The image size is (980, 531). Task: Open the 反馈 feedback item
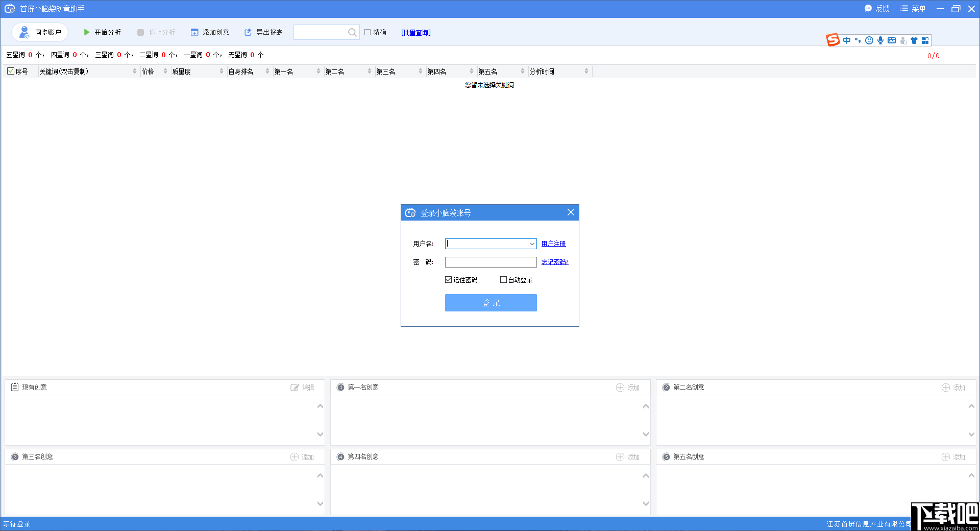pyautogui.click(x=877, y=9)
